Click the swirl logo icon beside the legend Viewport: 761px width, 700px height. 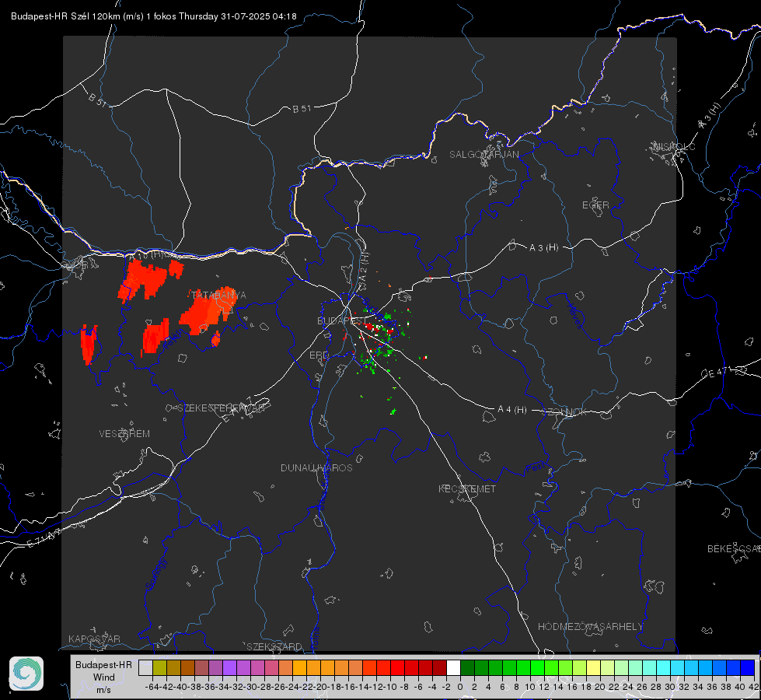coord(26,674)
